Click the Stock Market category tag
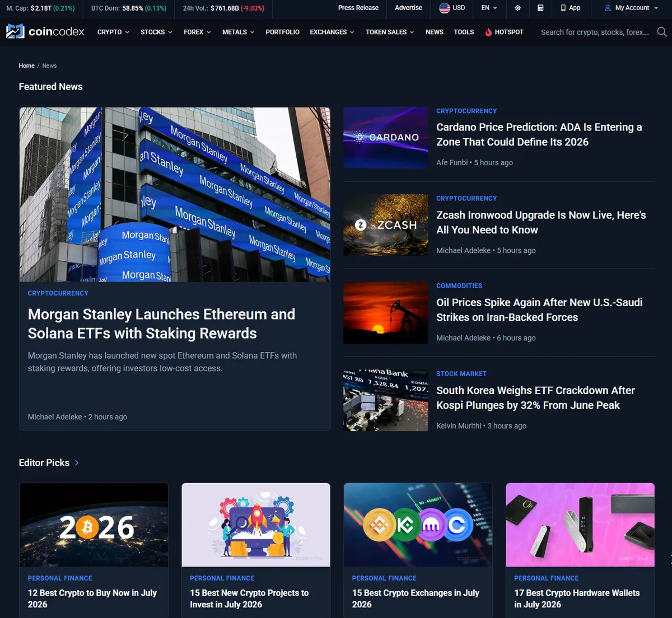The height and width of the screenshot is (618, 672). tap(461, 373)
